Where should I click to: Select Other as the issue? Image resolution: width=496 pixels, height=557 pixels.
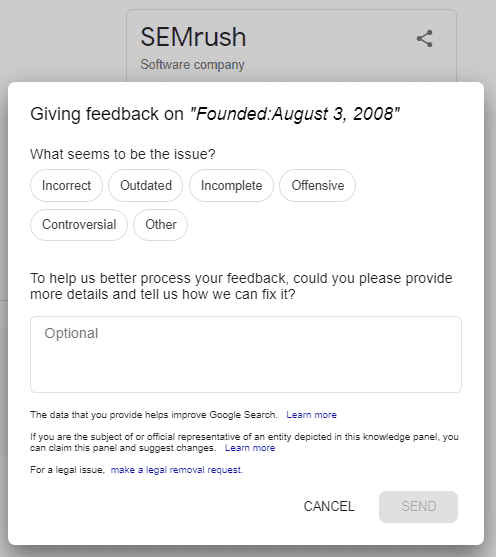(161, 225)
